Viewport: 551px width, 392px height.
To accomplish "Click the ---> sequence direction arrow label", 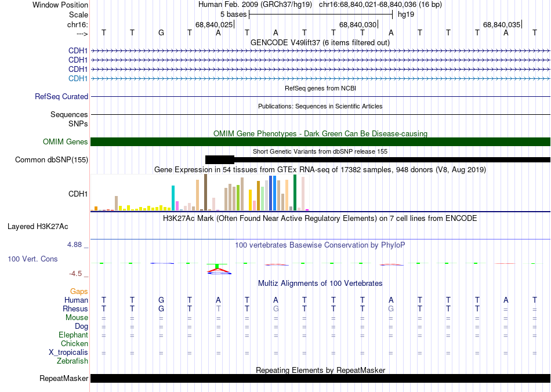I will click(82, 34).
